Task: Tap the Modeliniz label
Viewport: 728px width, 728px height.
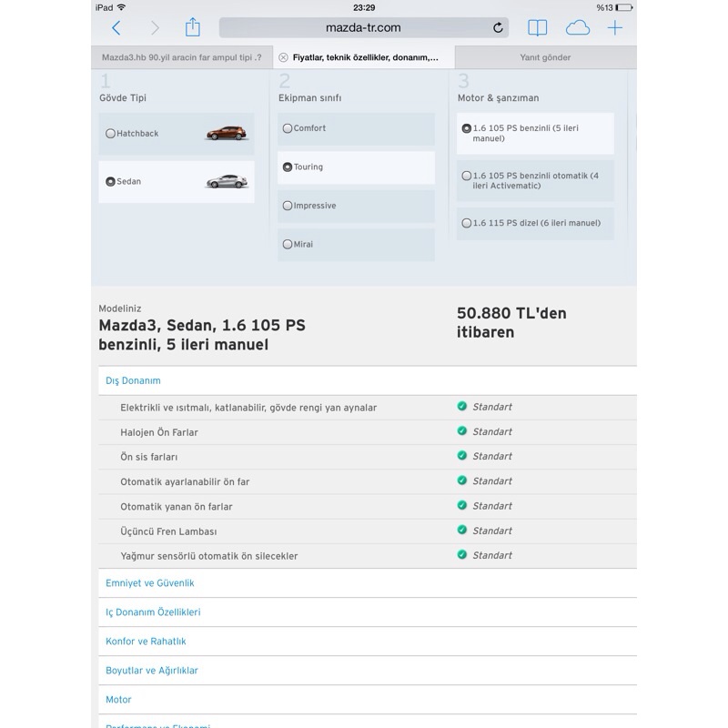Action: pyautogui.click(x=120, y=308)
